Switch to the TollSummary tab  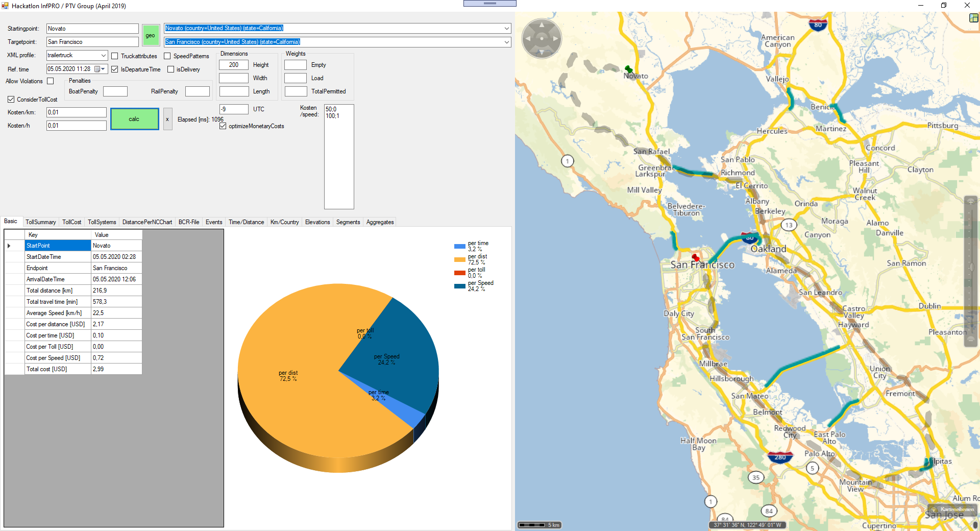[40, 222]
